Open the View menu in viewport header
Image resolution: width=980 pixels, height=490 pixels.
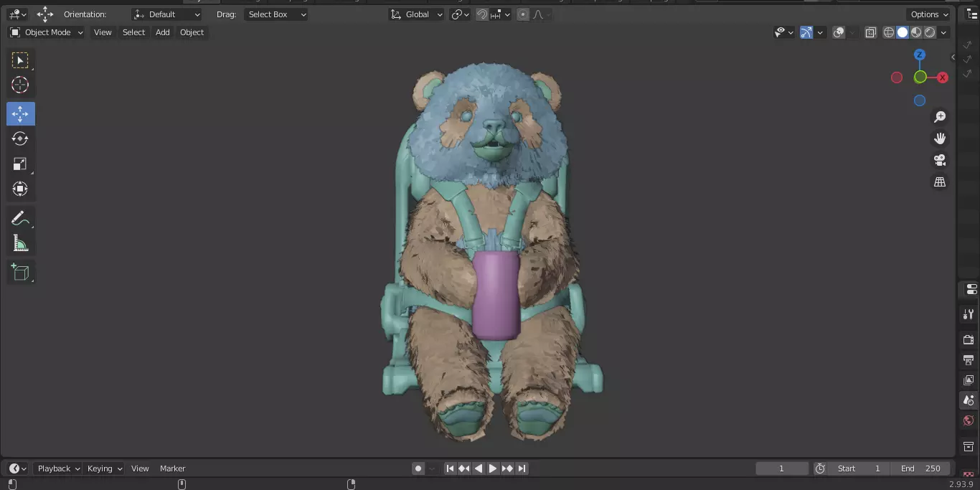coord(103,32)
